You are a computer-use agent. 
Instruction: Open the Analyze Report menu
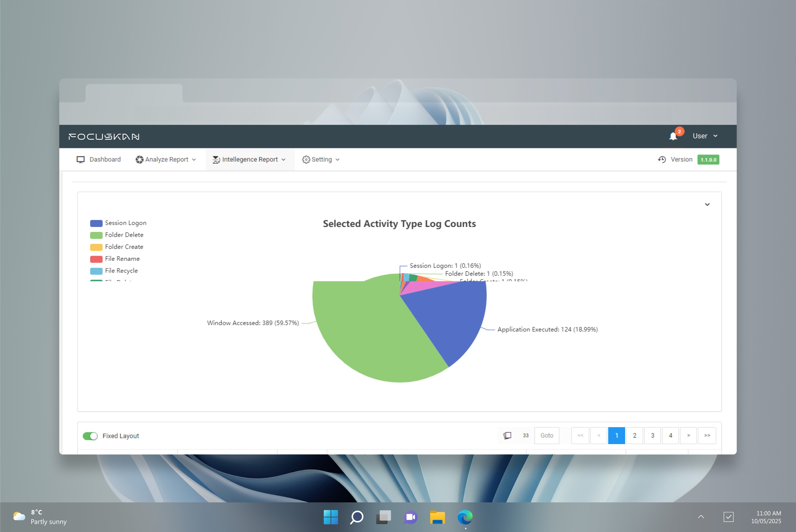(166, 159)
